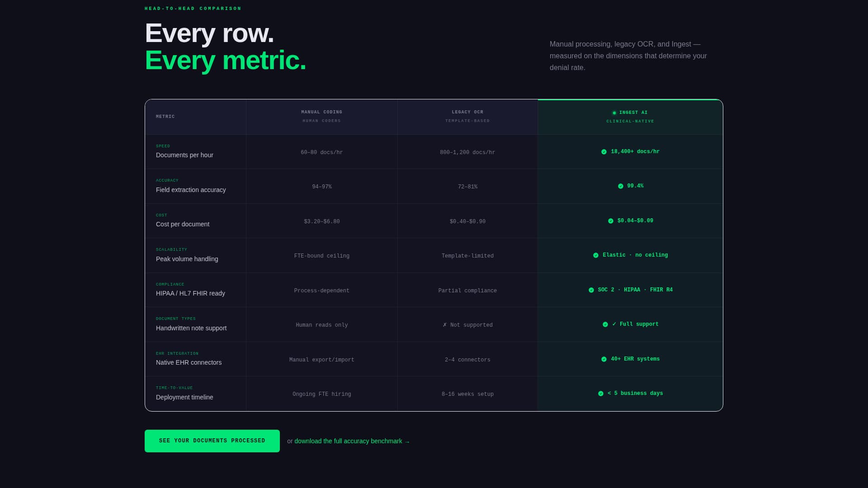Click the check icon beside 99.4%
This screenshot has width=868, height=488.
[x=621, y=186]
